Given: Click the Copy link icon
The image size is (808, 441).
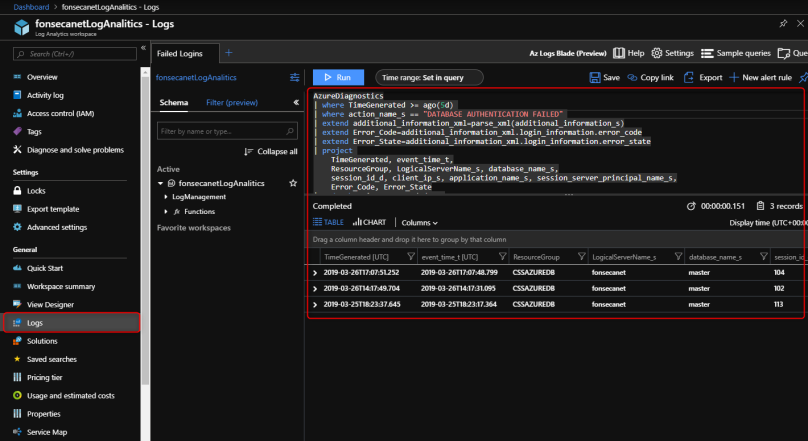Looking at the screenshot, I should (633, 77).
